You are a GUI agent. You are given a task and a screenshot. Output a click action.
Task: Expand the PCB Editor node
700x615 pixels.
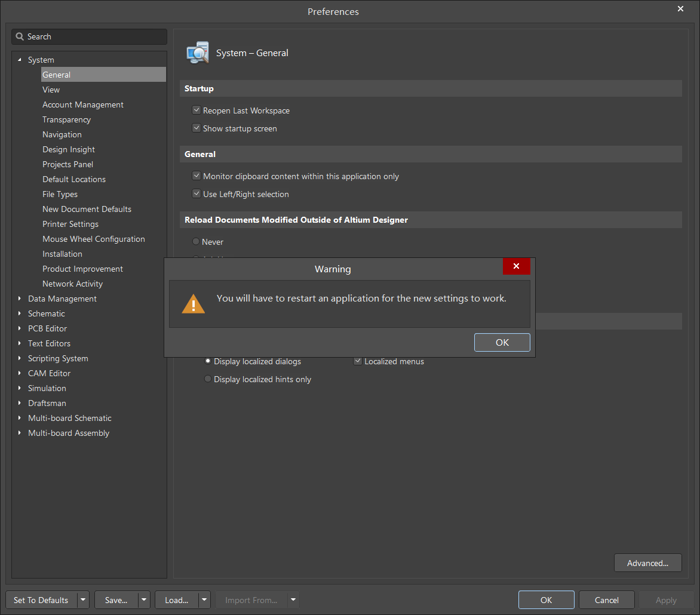tap(20, 328)
